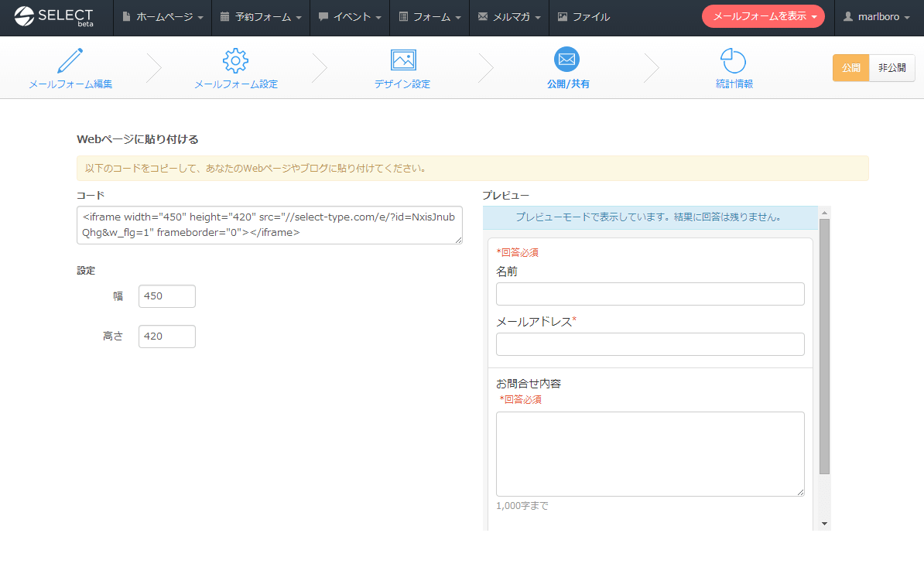Click the 幅 width input field

point(166,296)
